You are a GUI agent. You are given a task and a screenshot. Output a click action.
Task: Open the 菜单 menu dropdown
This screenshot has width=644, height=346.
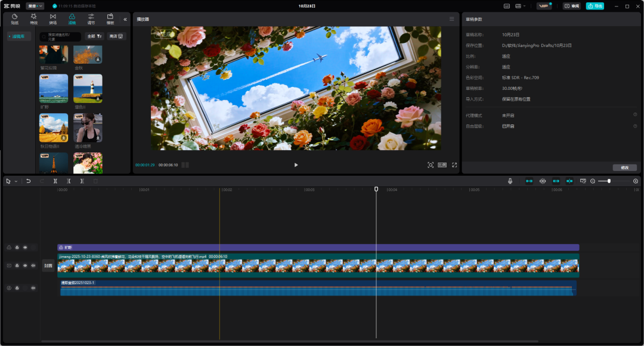pos(35,6)
